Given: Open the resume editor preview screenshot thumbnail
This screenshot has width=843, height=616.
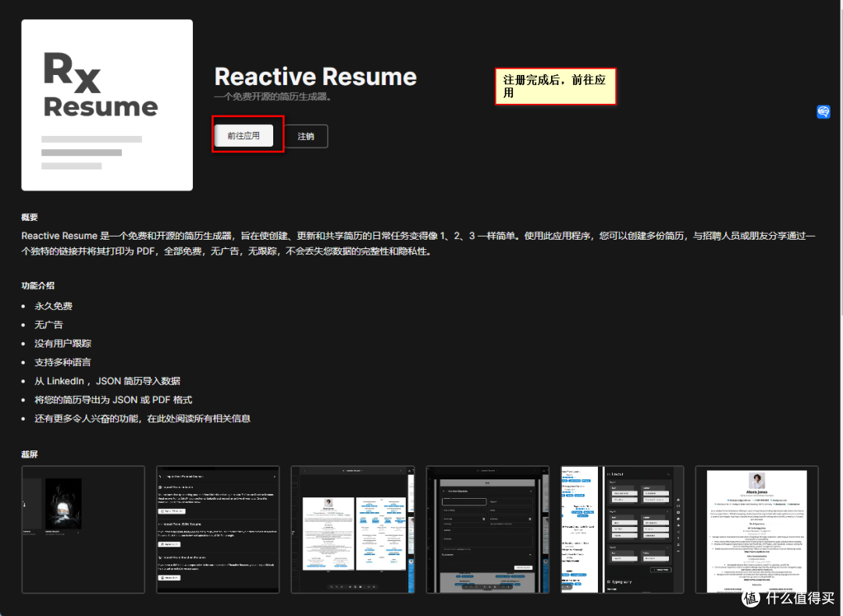Looking at the screenshot, I should [x=352, y=529].
